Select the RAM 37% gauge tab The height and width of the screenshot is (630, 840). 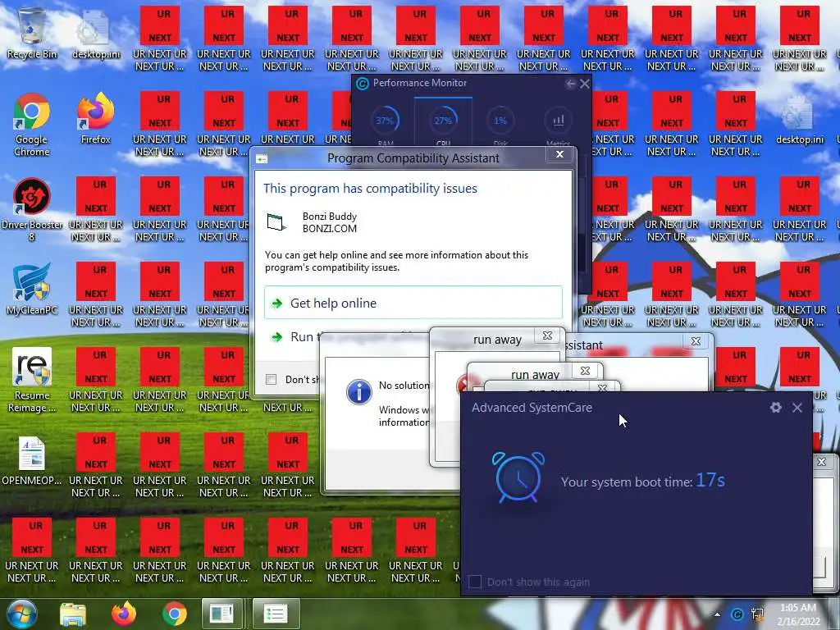[386, 122]
